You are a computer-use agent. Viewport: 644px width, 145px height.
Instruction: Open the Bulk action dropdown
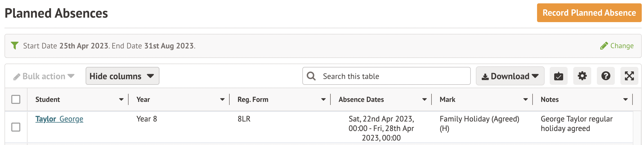(x=44, y=76)
